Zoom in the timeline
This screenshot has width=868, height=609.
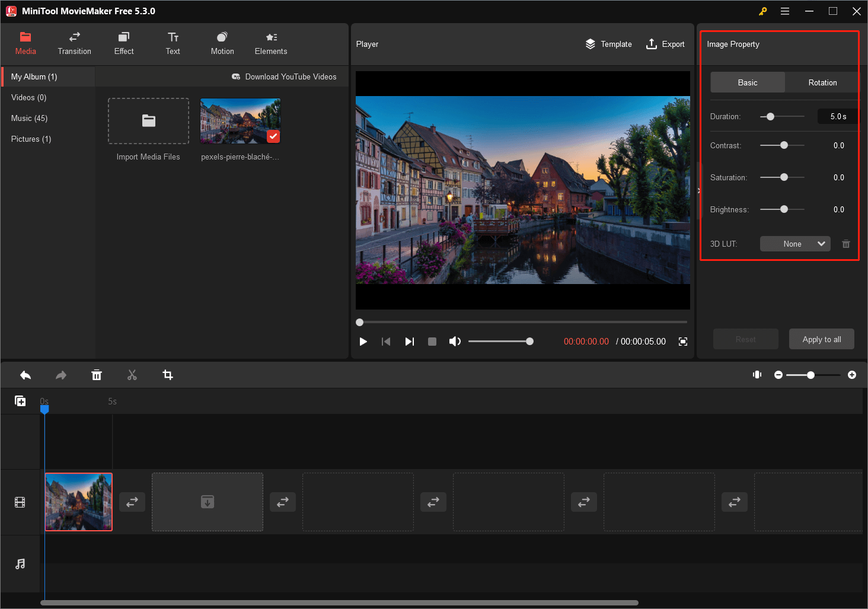[x=852, y=375]
